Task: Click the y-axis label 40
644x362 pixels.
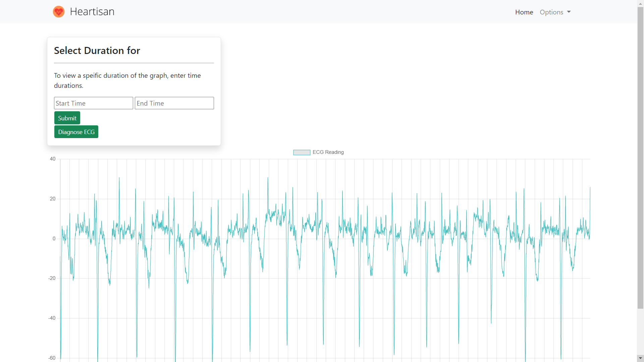Action: (53, 159)
